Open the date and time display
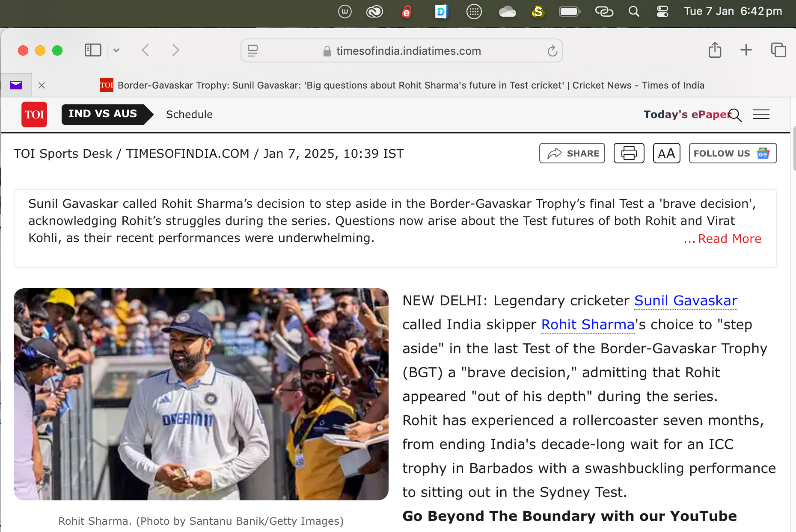 [733, 11]
